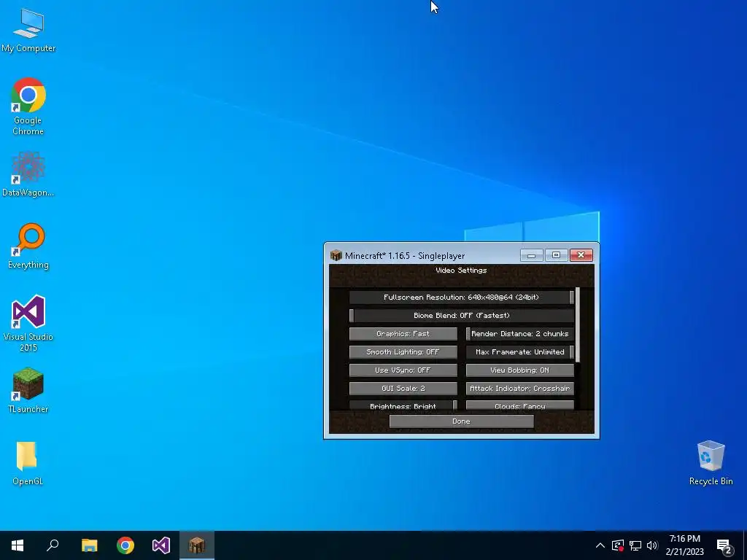Image resolution: width=747 pixels, height=560 pixels.
Task: Open Visual Studio from the taskbar
Action: tap(161, 545)
